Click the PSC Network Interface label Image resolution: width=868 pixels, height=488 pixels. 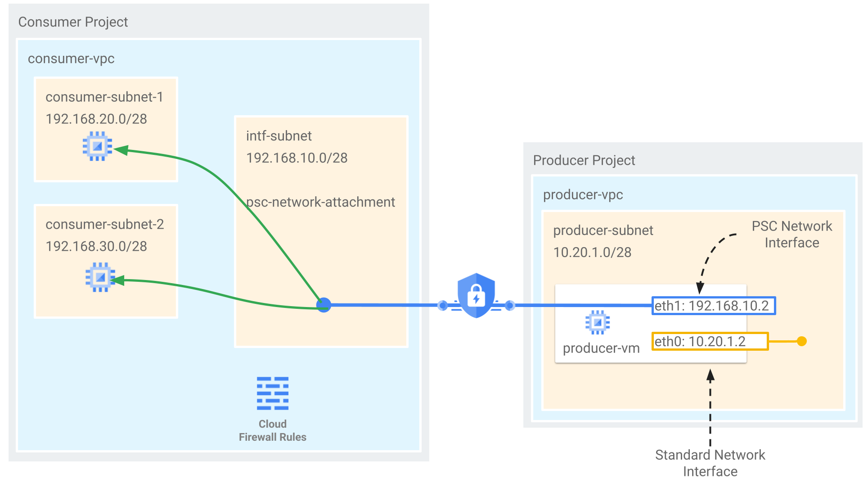point(792,234)
